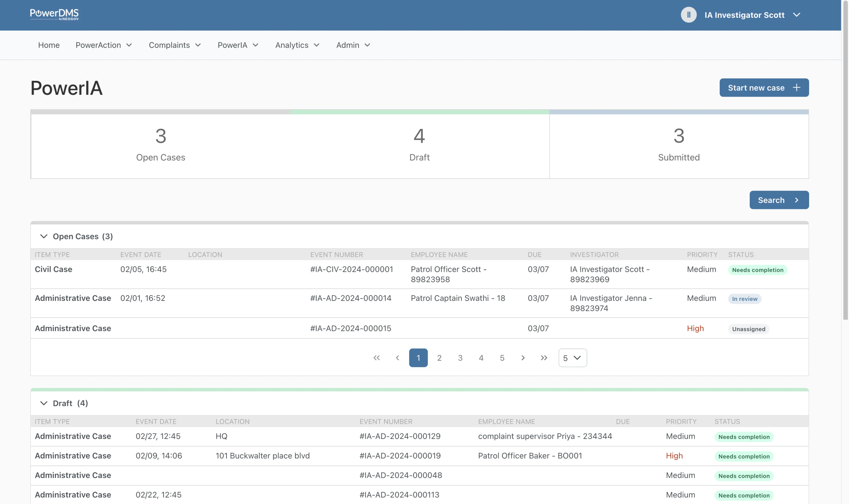Click location 101 Buckwalter place blvd
The width and height of the screenshot is (849, 504).
coord(263,455)
